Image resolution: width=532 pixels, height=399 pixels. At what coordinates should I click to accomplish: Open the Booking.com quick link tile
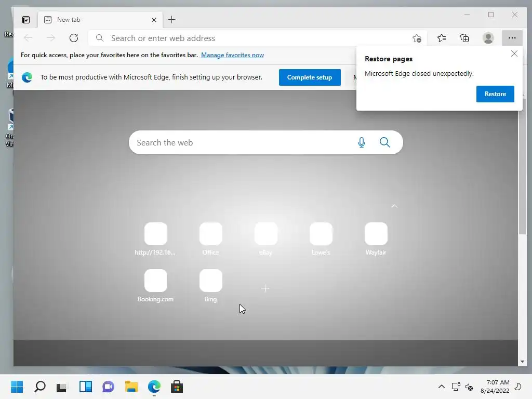(x=156, y=285)
